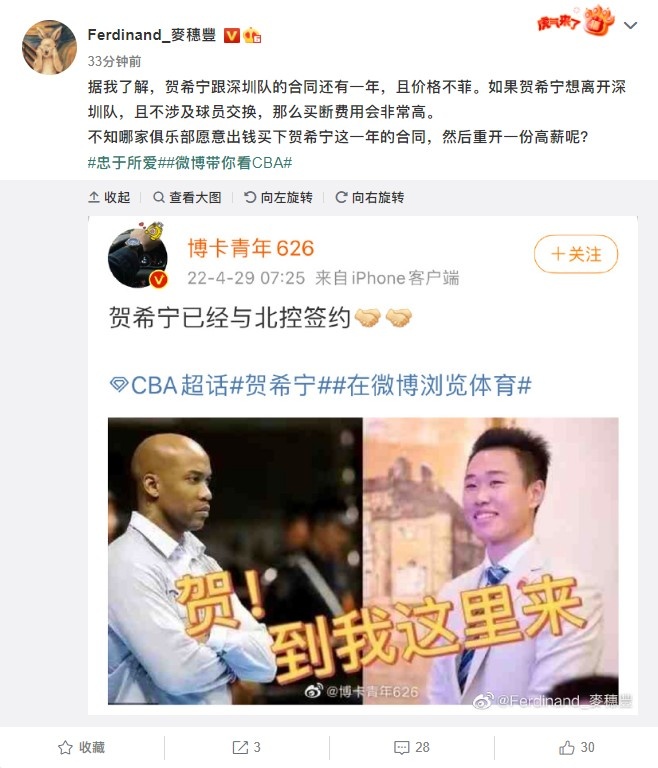Screen dimensions: 658x768
Task: Collapse the image with 收起
Action: [109, 197]
